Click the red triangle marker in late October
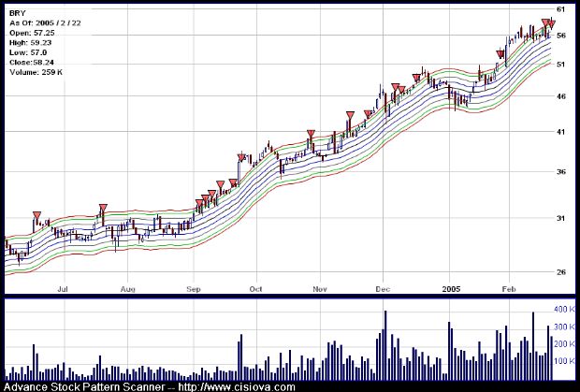Screen dimensions: 580x392 tap(312, 134)
